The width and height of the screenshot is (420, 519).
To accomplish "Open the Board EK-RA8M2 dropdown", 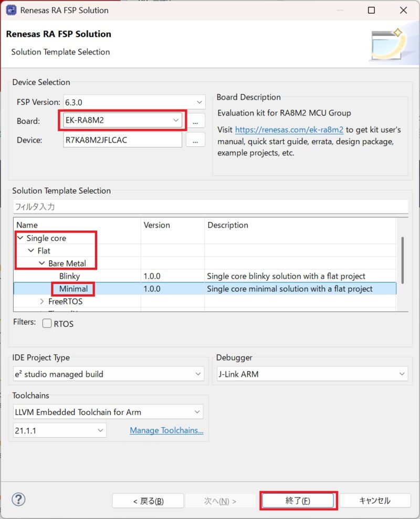I will pyautogui.click(x=123, y=121).
